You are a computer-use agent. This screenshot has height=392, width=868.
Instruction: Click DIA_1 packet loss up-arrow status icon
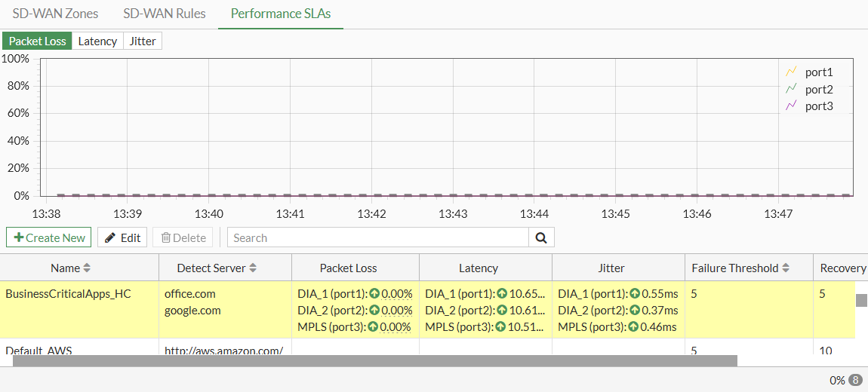374,294
